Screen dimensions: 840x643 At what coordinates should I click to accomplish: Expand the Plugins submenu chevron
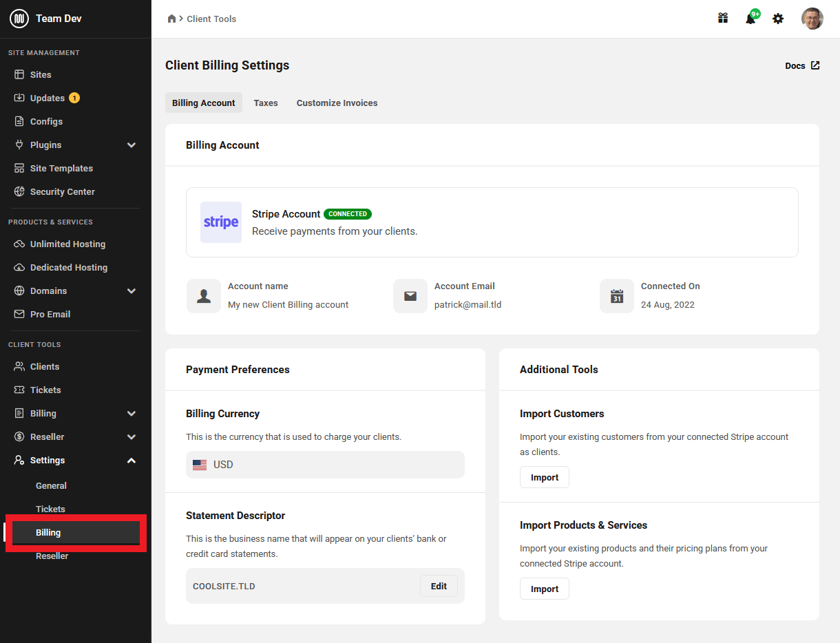pyautogui.click(x=132, y=145)
